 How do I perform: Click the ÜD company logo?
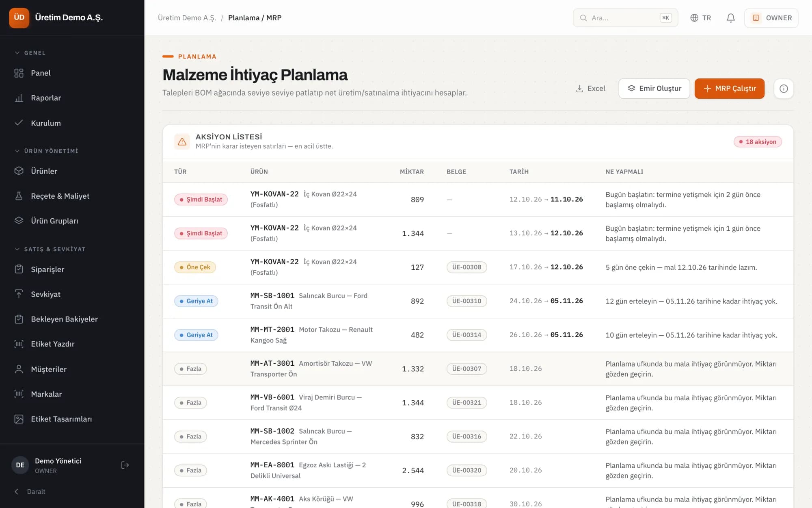tap(19, 17)
